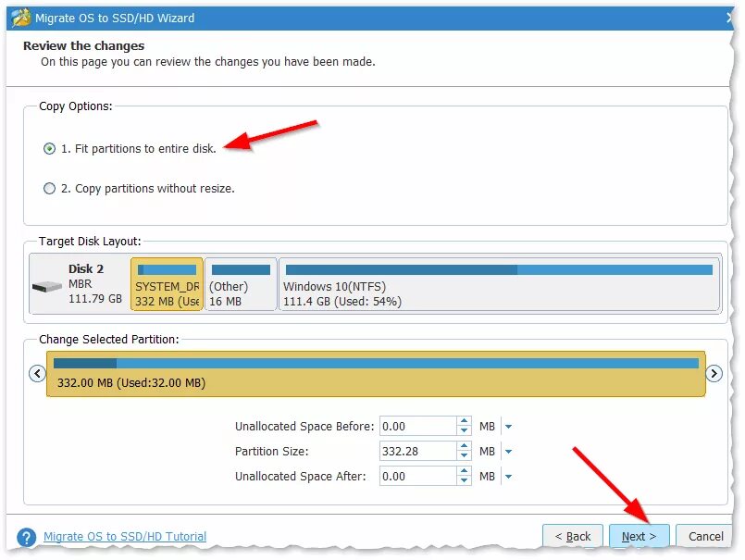745x560 pixels.
Task: Increase Unallocated Space After value
Action: click(x=464, y=472)
